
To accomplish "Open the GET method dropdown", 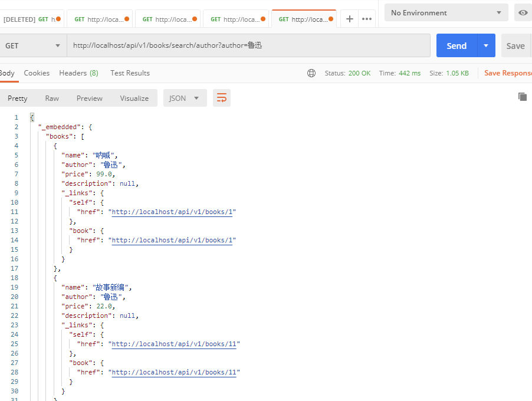I will point(33,46).
